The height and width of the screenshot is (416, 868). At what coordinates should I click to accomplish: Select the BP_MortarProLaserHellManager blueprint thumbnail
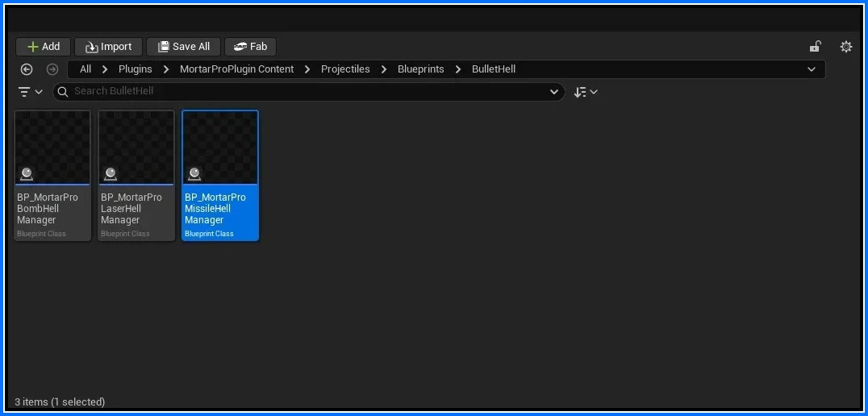click(136, 148)
